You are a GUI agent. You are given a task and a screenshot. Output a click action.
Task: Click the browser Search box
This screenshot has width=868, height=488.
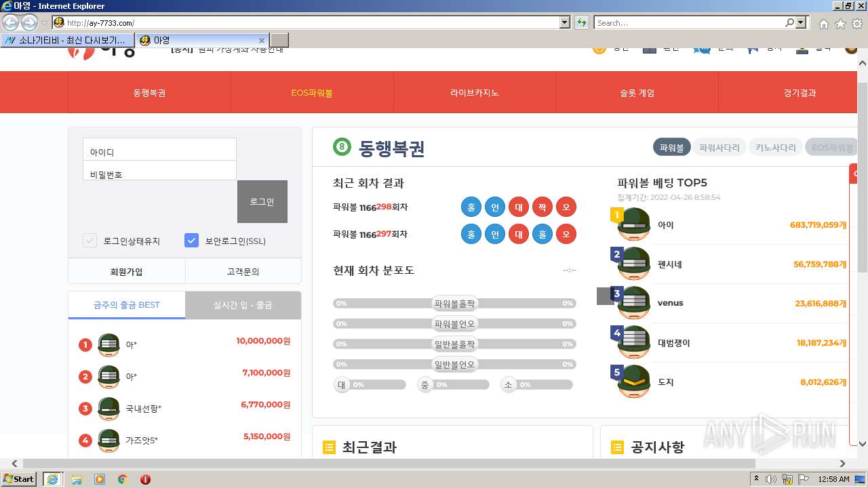(689, 23)
